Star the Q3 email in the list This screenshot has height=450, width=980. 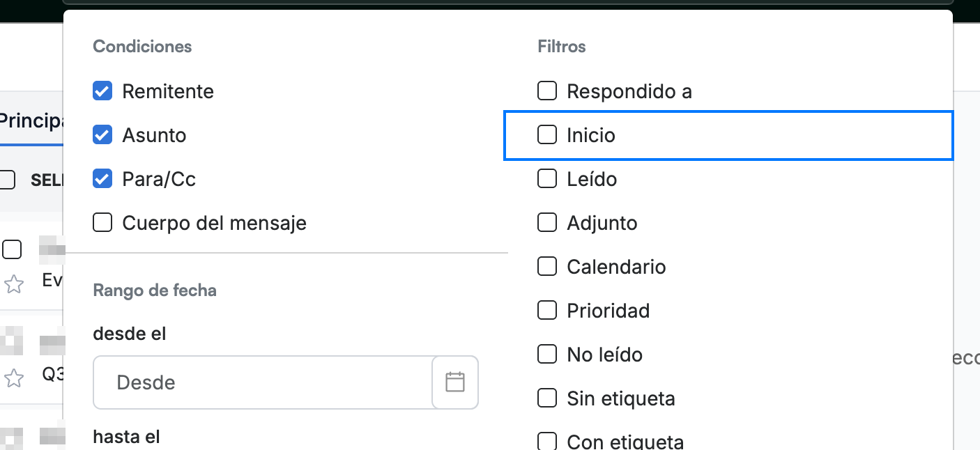click(x=14, y=378)
